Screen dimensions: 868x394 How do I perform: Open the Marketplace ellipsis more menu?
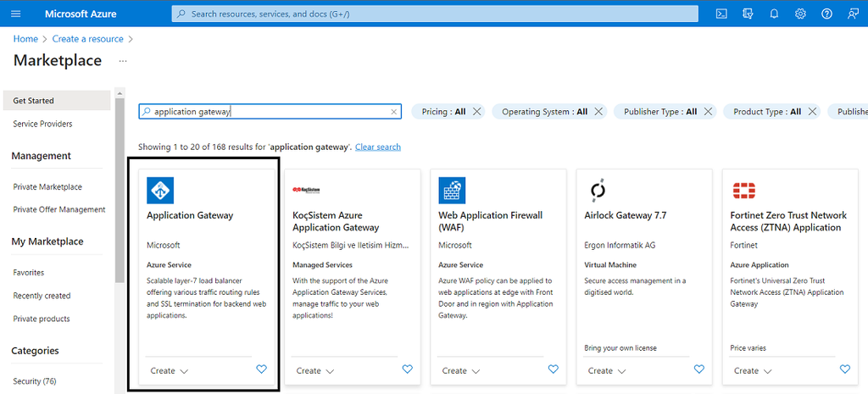click(123, 61)
